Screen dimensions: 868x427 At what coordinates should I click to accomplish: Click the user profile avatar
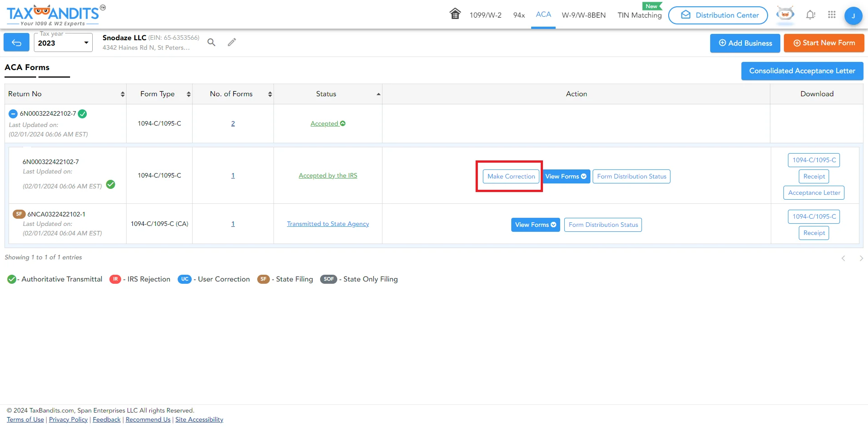tap(853, 16)
